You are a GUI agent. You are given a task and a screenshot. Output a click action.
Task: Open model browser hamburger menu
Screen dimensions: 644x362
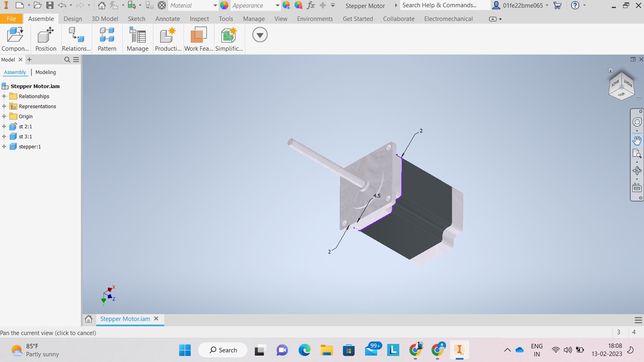pyautogui.click(x=76, y=60)
